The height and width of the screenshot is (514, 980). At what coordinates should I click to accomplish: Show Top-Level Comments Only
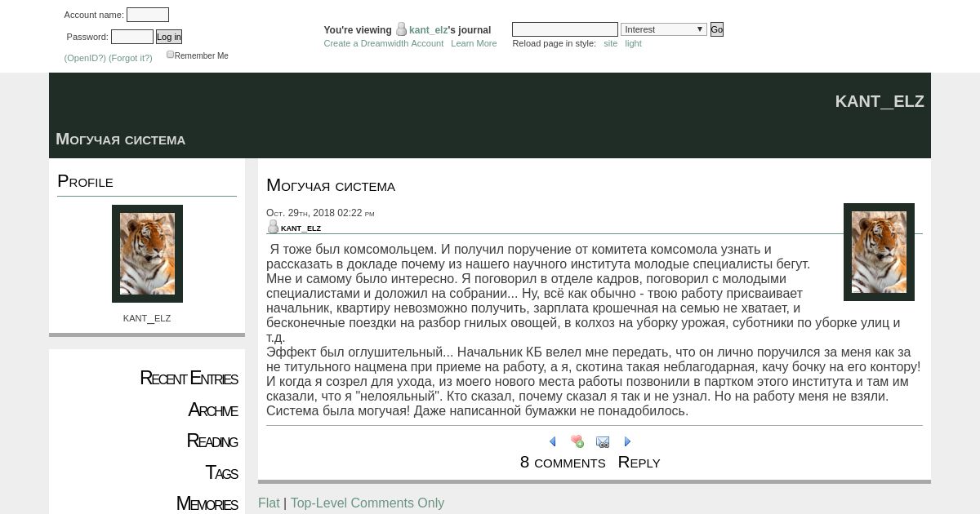tap(367, 503)
